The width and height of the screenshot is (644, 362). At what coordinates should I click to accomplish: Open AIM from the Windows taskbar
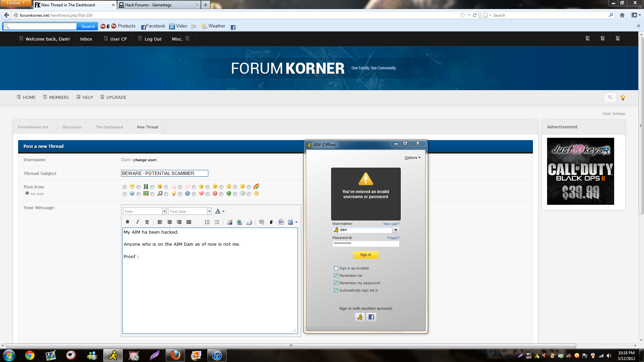[113, 355]
